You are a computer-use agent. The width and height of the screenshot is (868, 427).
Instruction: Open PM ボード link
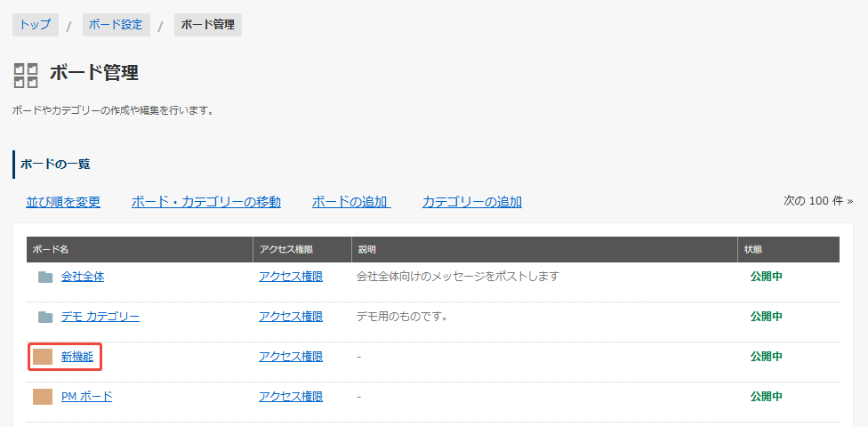coord(86,397)
